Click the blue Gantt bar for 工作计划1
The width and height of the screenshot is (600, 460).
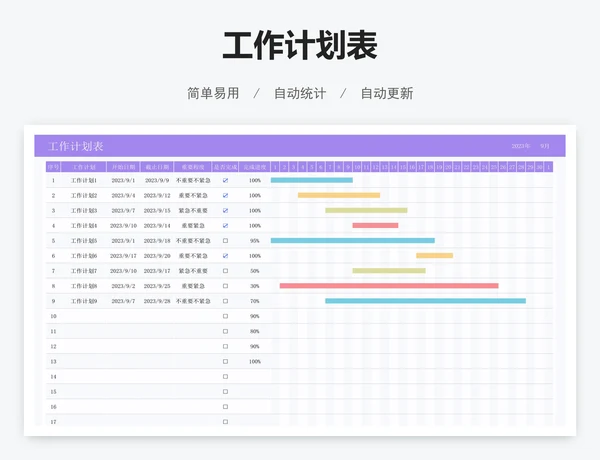pyautogui.click(x=312, y=180)
